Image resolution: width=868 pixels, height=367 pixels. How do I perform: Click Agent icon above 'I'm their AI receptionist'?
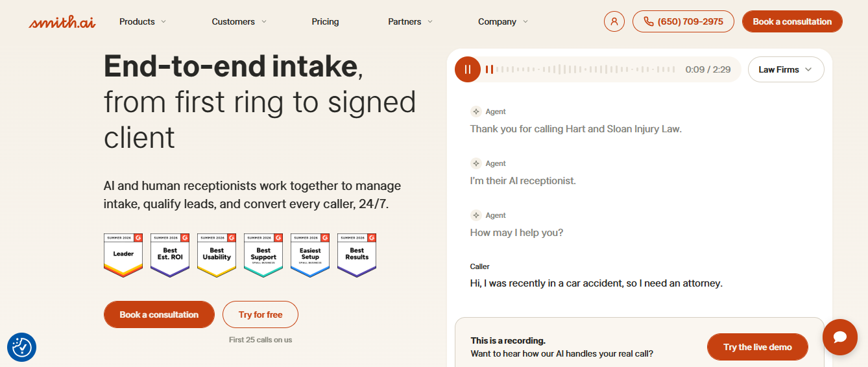tap(476, 163)
